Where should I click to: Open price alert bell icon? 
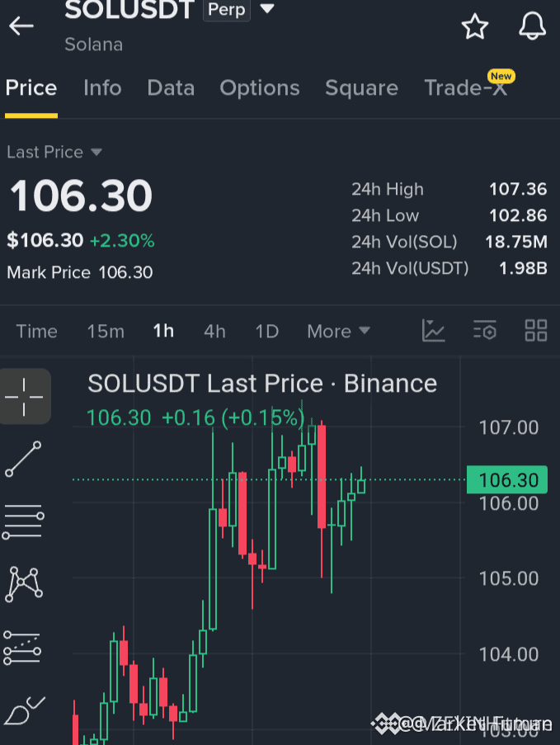[532, 26]
